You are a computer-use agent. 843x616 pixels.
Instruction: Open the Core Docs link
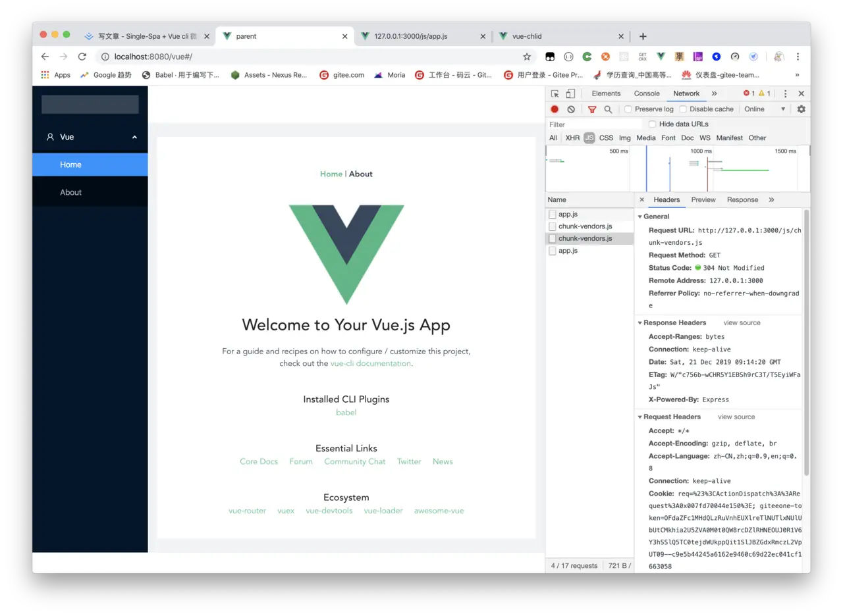tap(259, 461)
